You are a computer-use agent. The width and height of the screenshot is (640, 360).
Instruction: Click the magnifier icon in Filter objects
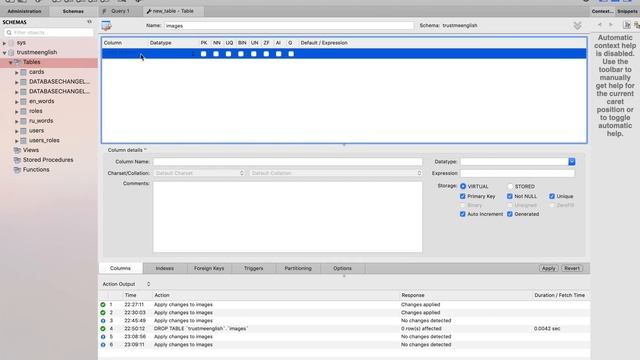[9, 33]
